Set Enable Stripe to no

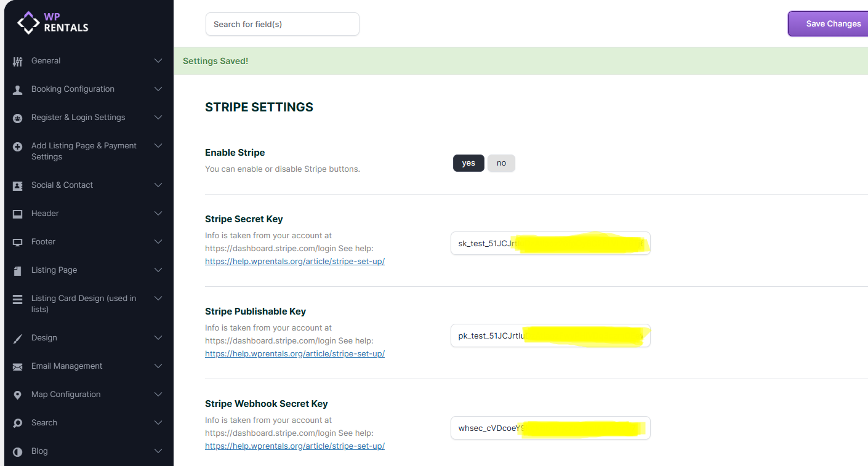click(x=501, y=163)
